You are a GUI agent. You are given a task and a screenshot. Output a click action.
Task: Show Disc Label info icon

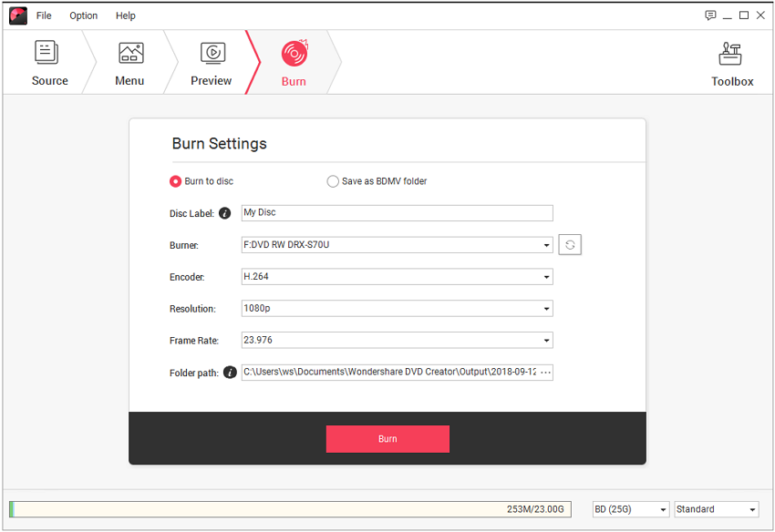(x=225, y=213)
